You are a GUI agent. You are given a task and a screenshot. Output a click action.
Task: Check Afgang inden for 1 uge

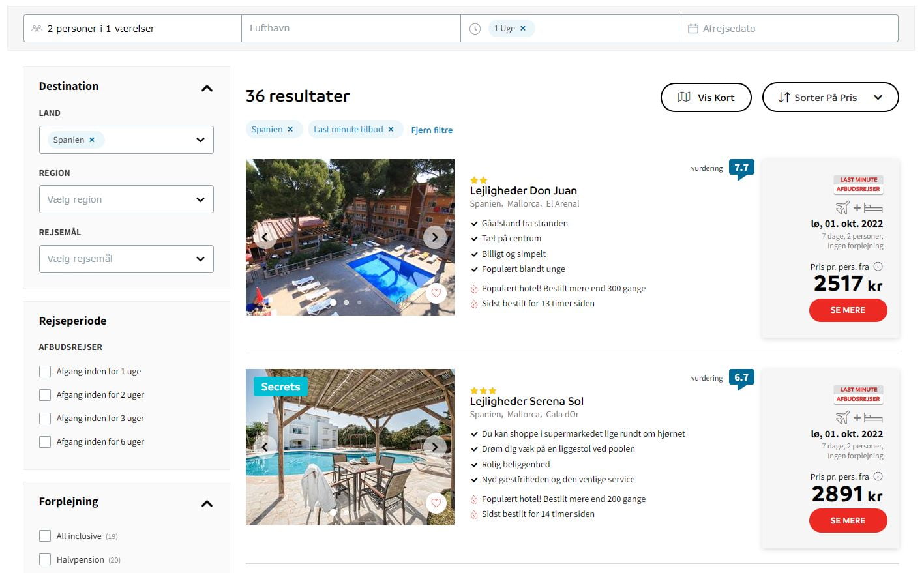point(45,372)
